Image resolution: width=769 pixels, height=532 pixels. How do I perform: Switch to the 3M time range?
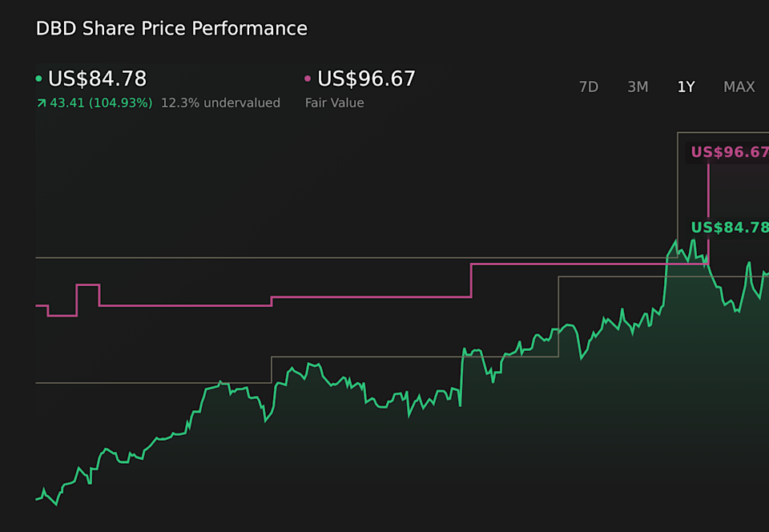tap(638, 87)
